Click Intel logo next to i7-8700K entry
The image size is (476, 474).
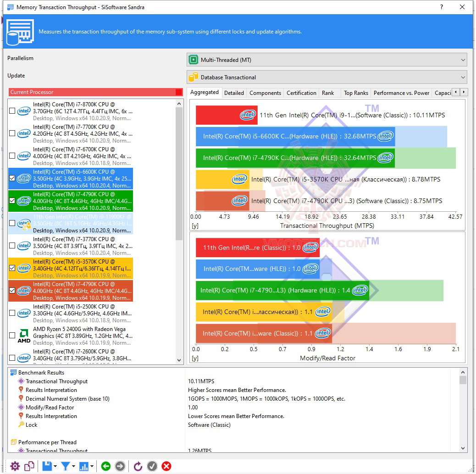(24, 111)
